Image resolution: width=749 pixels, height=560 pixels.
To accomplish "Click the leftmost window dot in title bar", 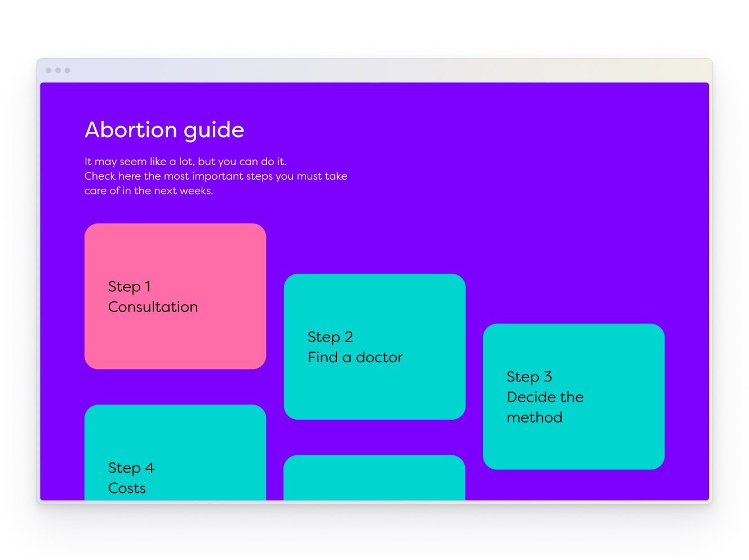I will pos(49,70).
